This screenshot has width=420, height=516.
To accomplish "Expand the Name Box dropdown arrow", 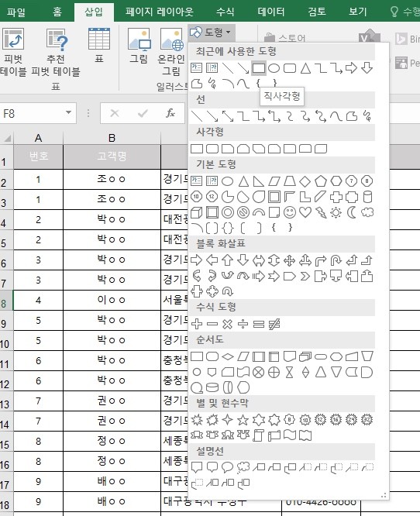I will (x=68, y=113).
